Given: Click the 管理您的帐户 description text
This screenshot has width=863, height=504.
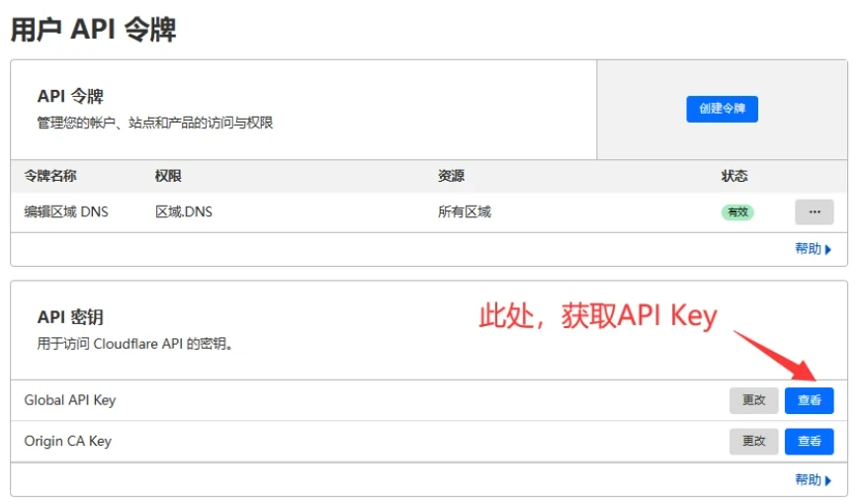Looking at the screenshot, I should point(155,123).
